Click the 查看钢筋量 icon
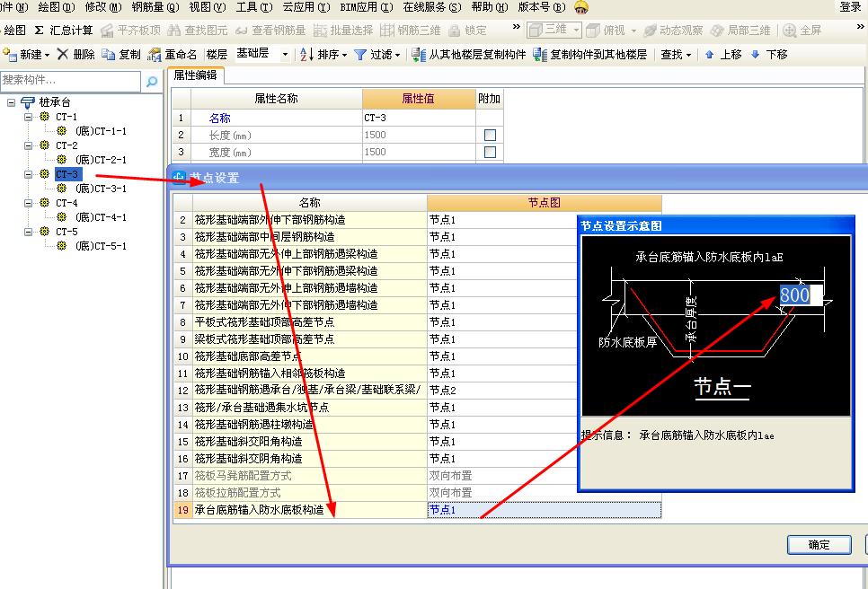868x589 pixels. point(242,31)
